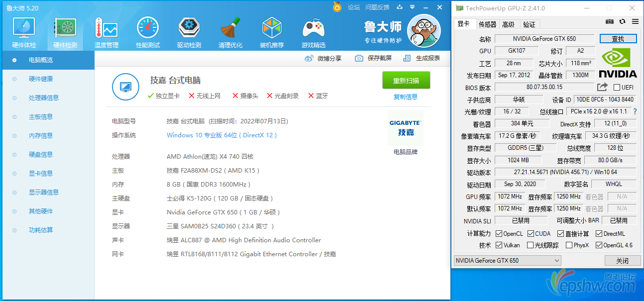Click the 关闭 button in GPU-Z
644x301 pixels.
tap(622, 260)
